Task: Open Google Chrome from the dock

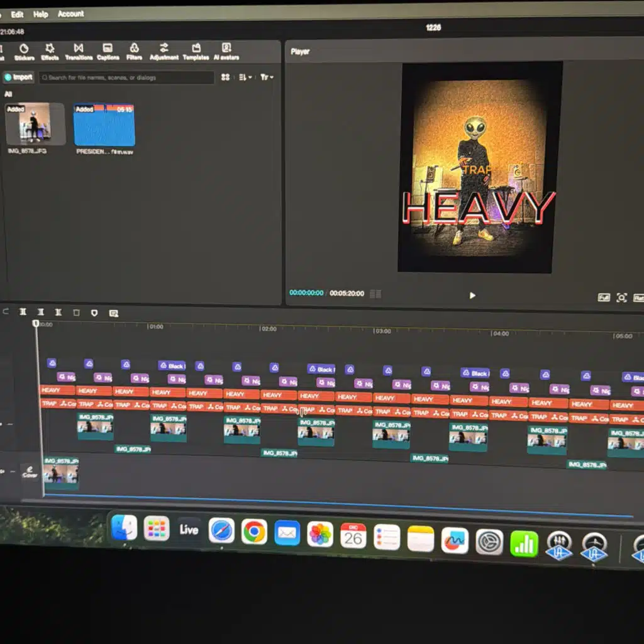Action: tap(254, 532)
